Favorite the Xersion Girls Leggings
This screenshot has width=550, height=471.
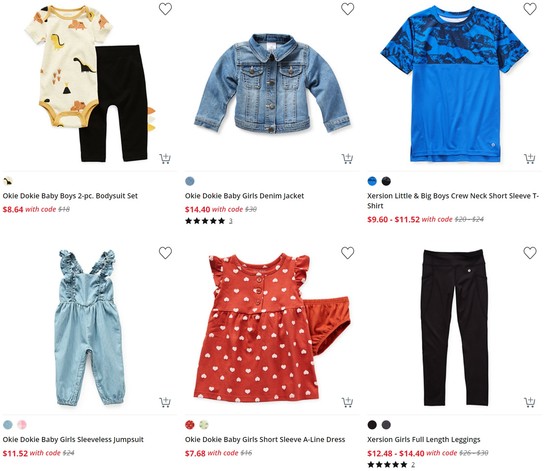click(x=530, y=253)
